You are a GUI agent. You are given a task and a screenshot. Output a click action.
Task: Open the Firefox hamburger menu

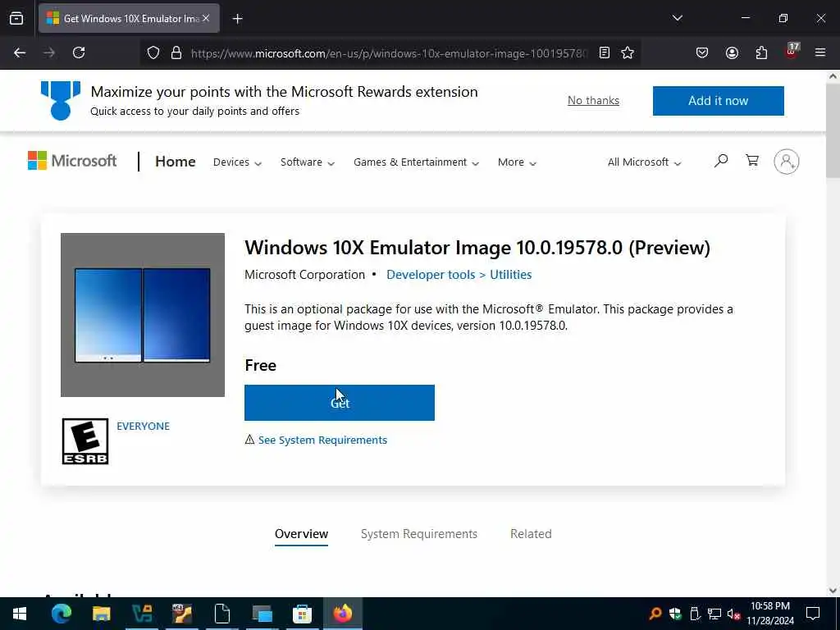(x=820, y=52)
